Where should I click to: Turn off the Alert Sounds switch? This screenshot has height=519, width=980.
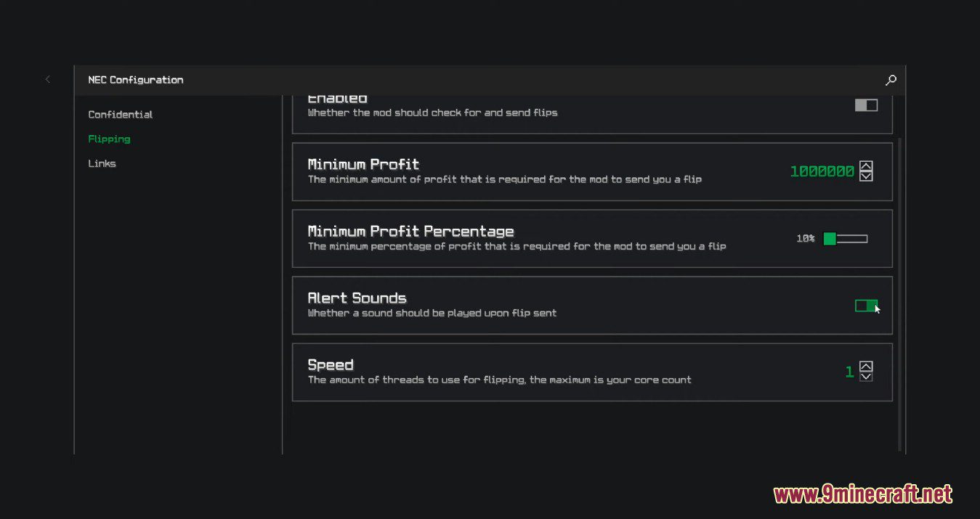(x=866, y=306)
